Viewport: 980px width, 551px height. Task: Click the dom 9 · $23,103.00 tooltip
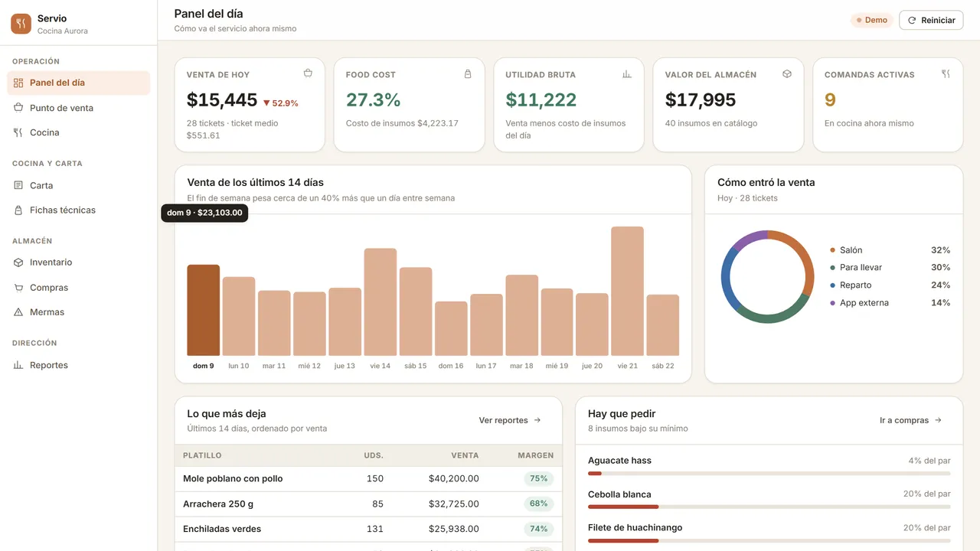point(204,213)
